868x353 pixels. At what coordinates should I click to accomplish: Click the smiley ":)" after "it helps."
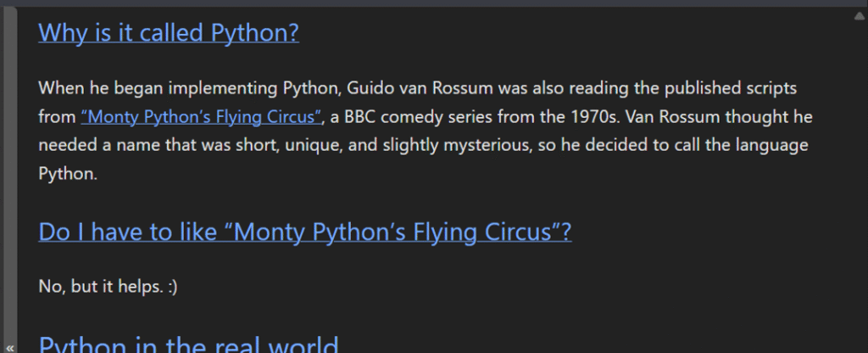click(x=173, y=287)
